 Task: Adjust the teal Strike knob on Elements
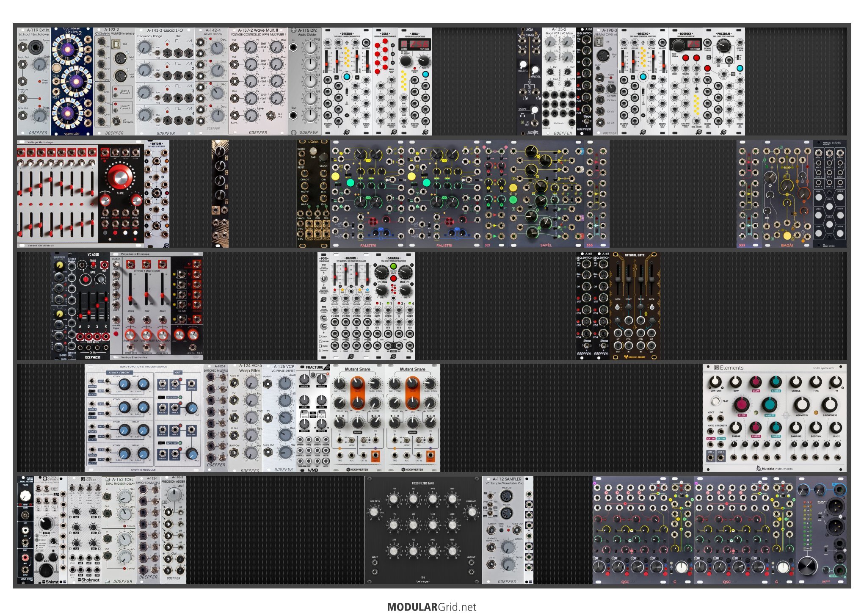tap(776, 382)
